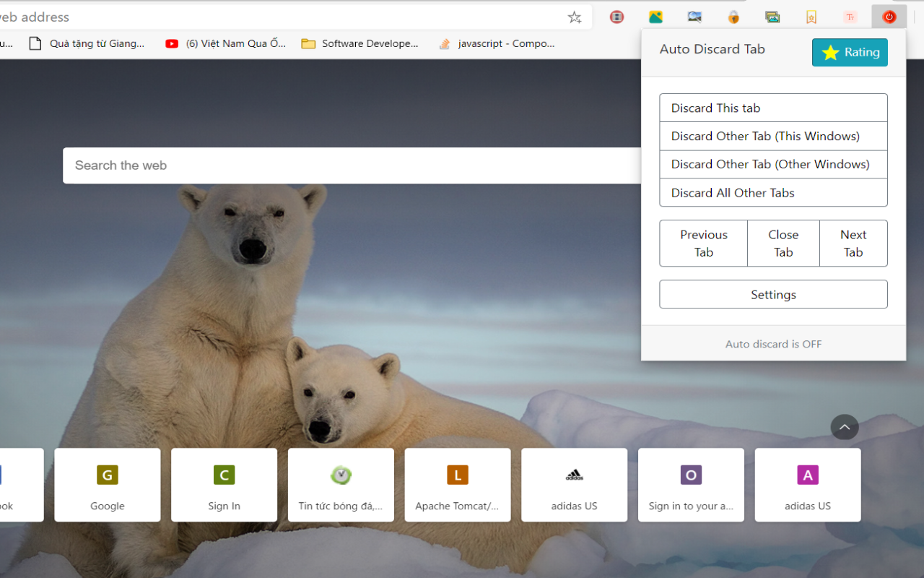Open the extension Settings button
Viewport: 924px width, 578px height.
tap(773, 295)
